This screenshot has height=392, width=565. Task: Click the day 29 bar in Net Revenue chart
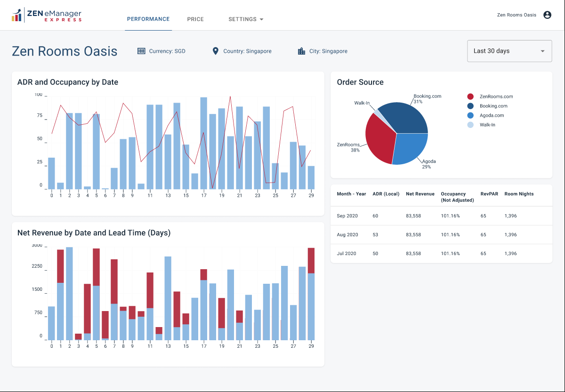click(x=311, y=294)
